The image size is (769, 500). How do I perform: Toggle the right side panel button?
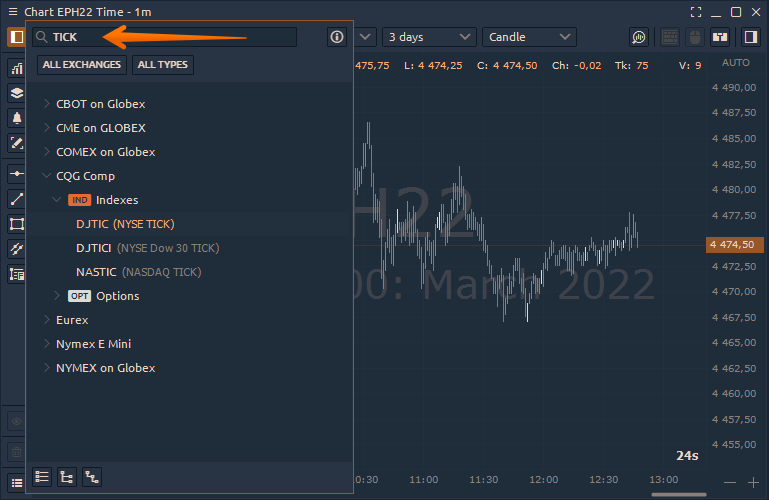click(x=751, y=37)
